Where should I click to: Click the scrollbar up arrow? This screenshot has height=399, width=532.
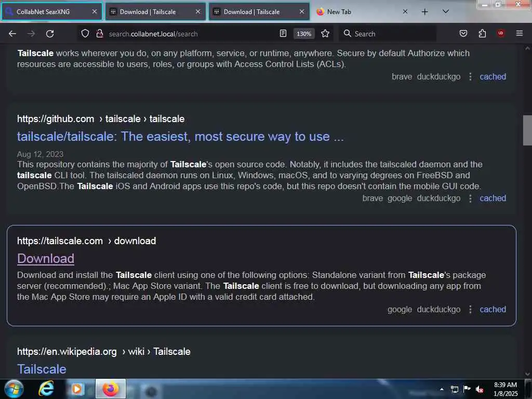click(x=527, y=48)
